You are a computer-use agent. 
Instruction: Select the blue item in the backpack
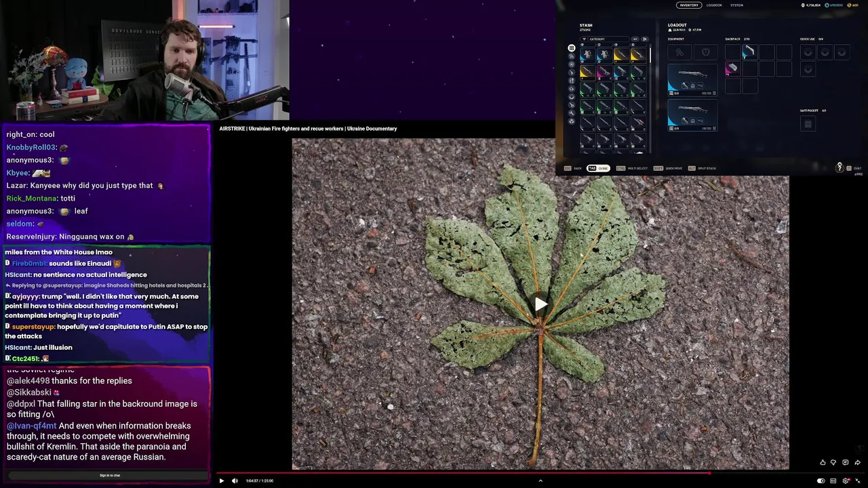(749, 52)
